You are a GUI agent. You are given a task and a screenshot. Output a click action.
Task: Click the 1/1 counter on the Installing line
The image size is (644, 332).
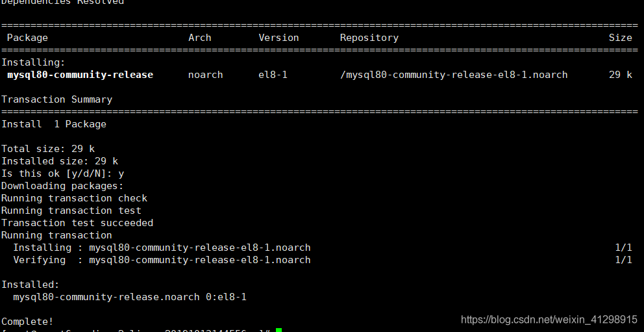point(623,248)
